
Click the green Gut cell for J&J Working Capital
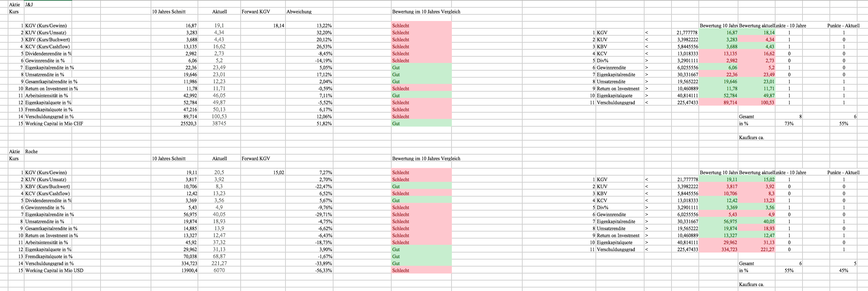click(421, 123)
